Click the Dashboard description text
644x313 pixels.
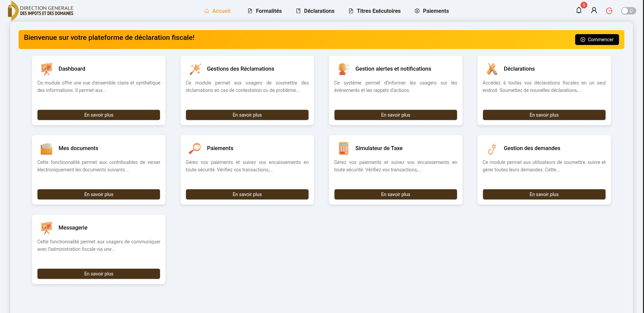click(99, 87)
